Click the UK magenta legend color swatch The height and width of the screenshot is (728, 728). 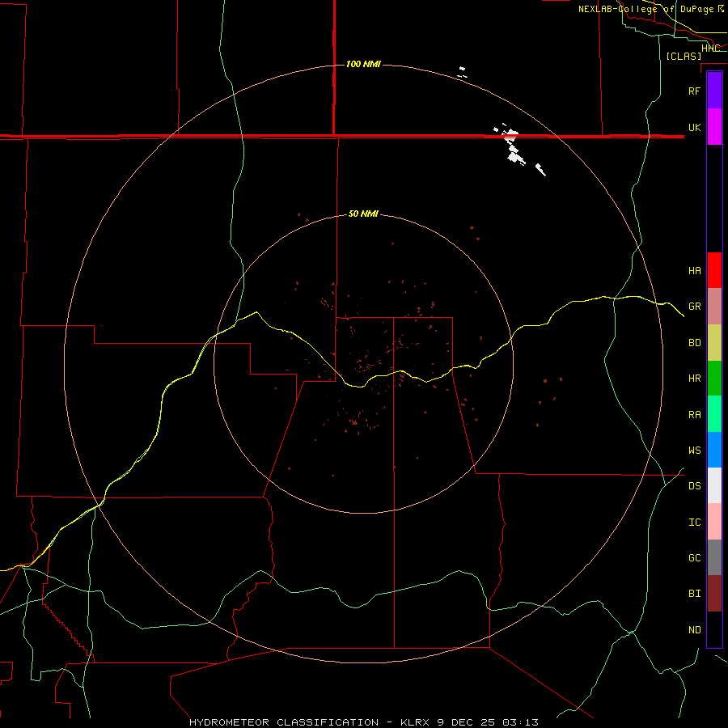pyautogui.click(x=714, y=127)
